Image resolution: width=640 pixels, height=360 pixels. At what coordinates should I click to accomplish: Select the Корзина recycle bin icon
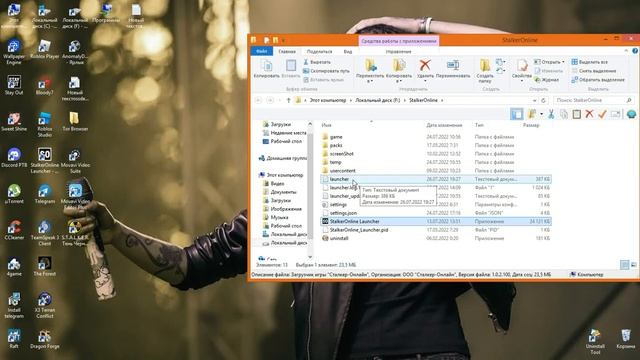click(625, 339)
